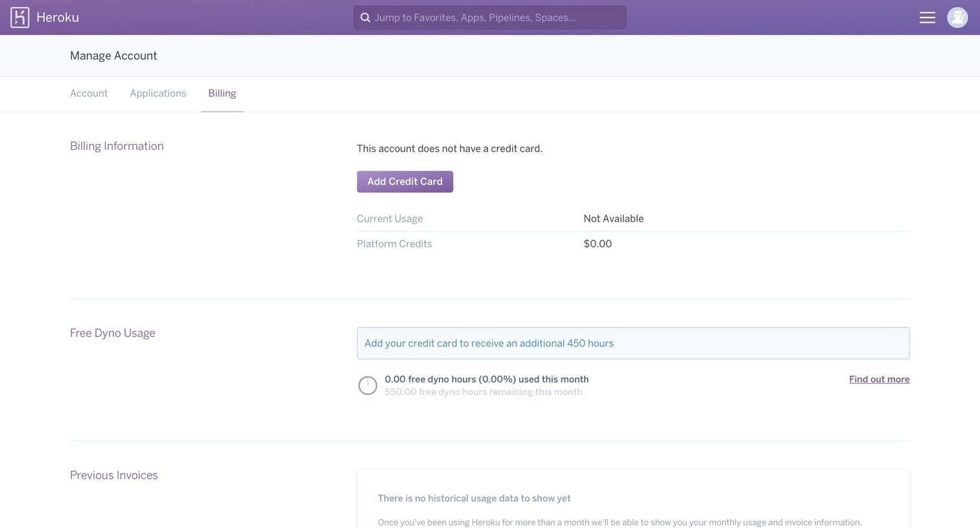Click the Free Dyno Usage heading
The image size is (980, 528).
(x=113, y=333)
